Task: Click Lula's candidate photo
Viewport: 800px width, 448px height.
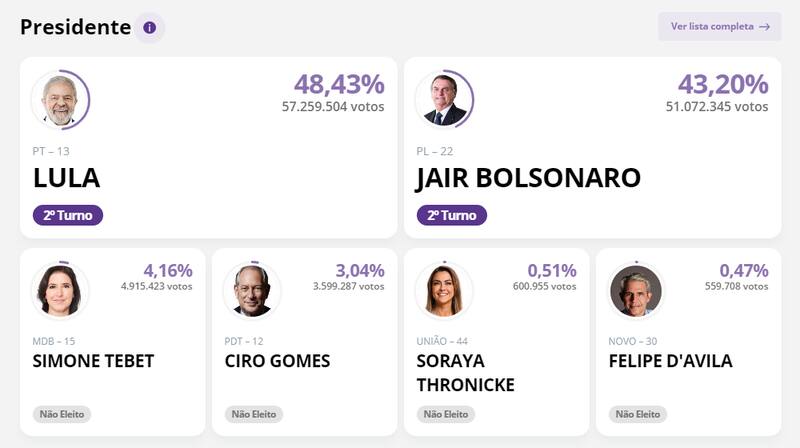Action: pyautogui.click(x=60, y=100)
